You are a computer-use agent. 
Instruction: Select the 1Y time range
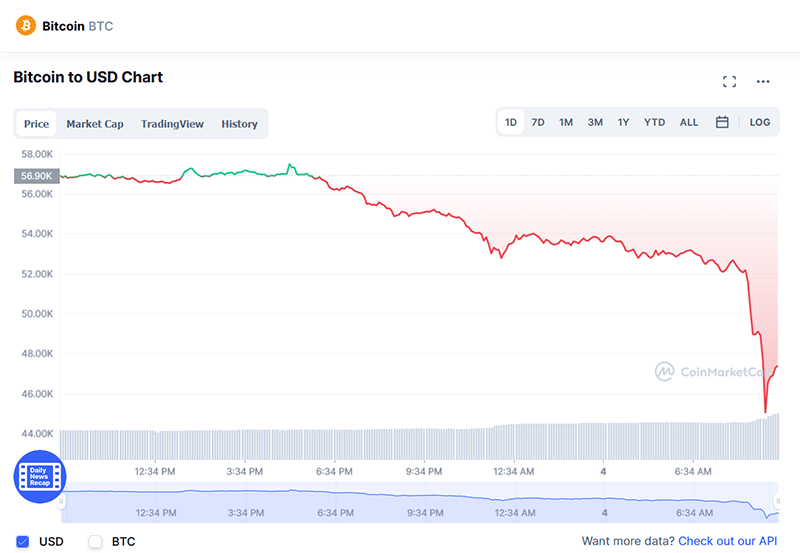pos(623,122)
